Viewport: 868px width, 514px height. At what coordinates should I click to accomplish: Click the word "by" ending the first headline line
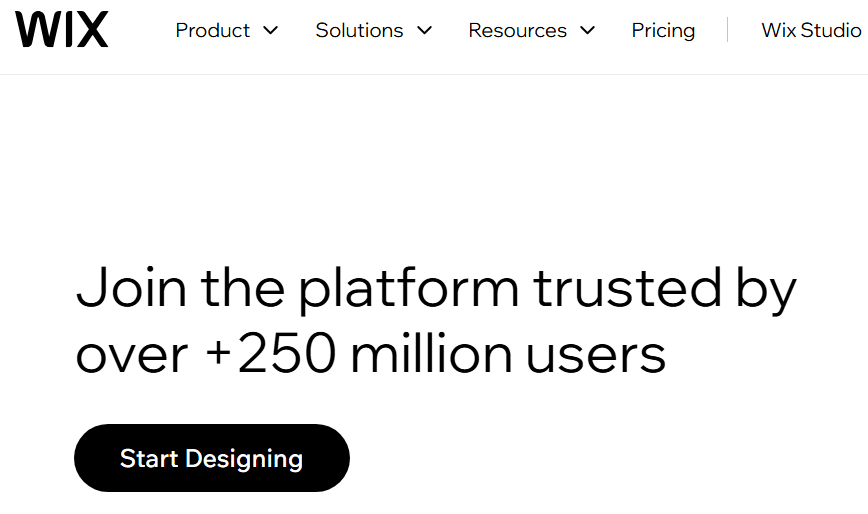(766, 289)
